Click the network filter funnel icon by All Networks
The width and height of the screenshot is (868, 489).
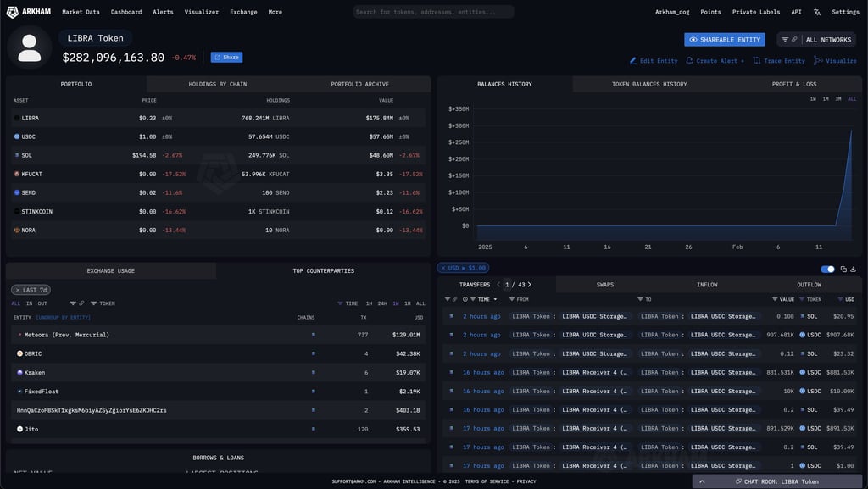(x=785, y=40)
